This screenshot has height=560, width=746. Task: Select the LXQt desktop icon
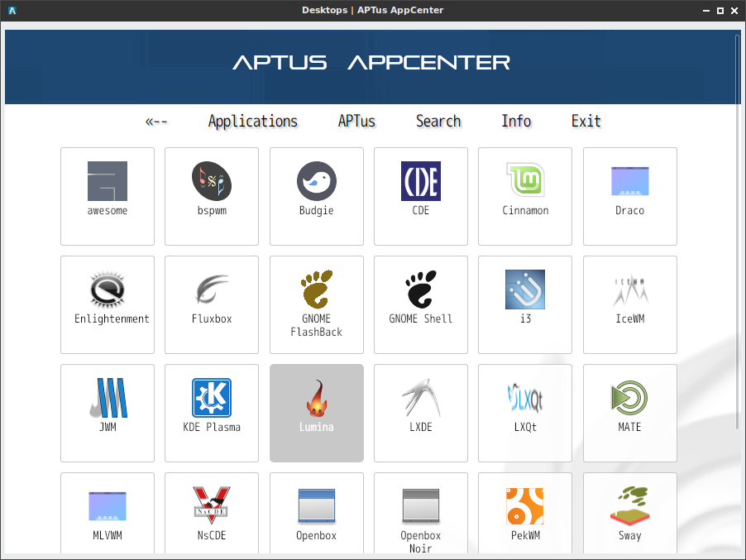pos(525,398)
